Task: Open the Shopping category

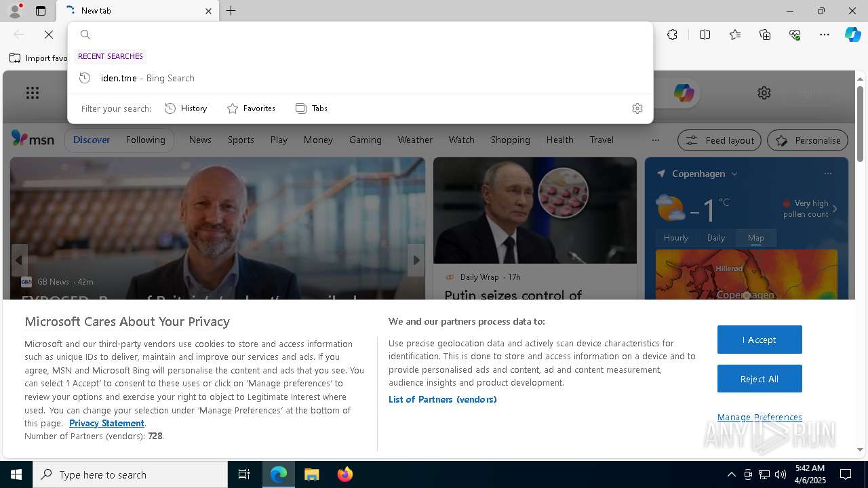Action: [511, 140]
